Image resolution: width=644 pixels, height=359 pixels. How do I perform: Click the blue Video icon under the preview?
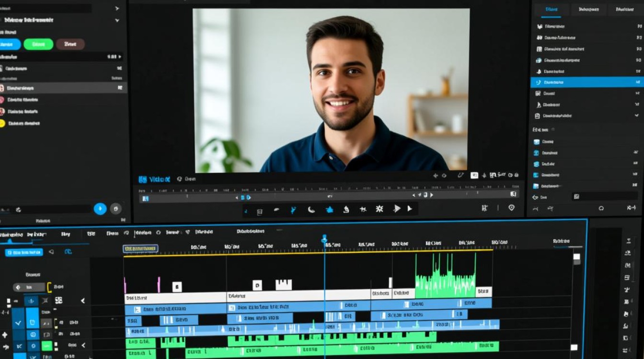142,179
